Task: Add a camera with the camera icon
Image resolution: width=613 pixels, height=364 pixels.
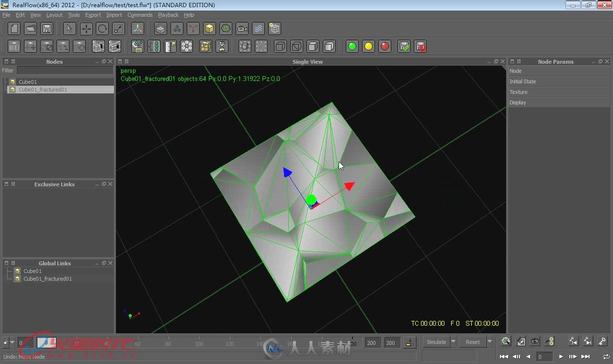Action: tap(242, 28)
